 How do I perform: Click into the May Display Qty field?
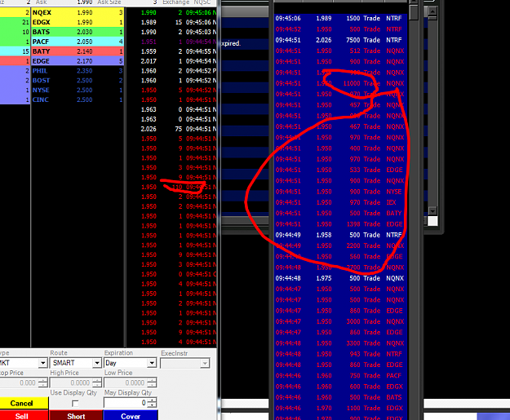[126, 403]
